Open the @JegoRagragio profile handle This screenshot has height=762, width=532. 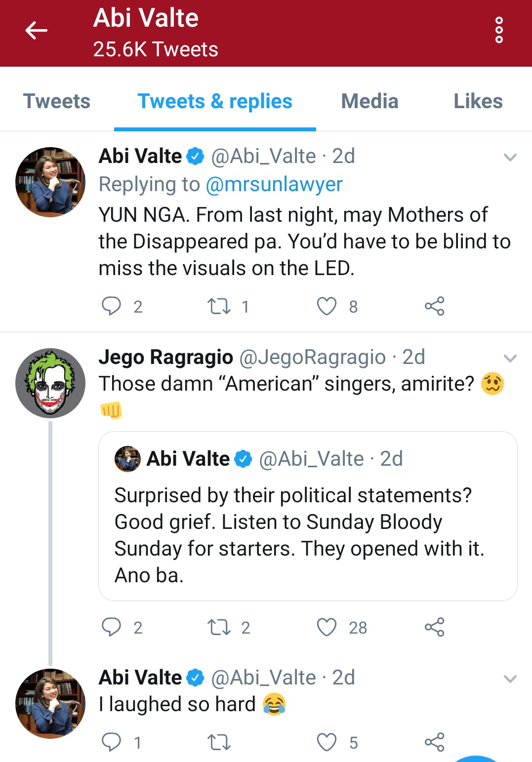pyautogui.click(x=312, y=357)
